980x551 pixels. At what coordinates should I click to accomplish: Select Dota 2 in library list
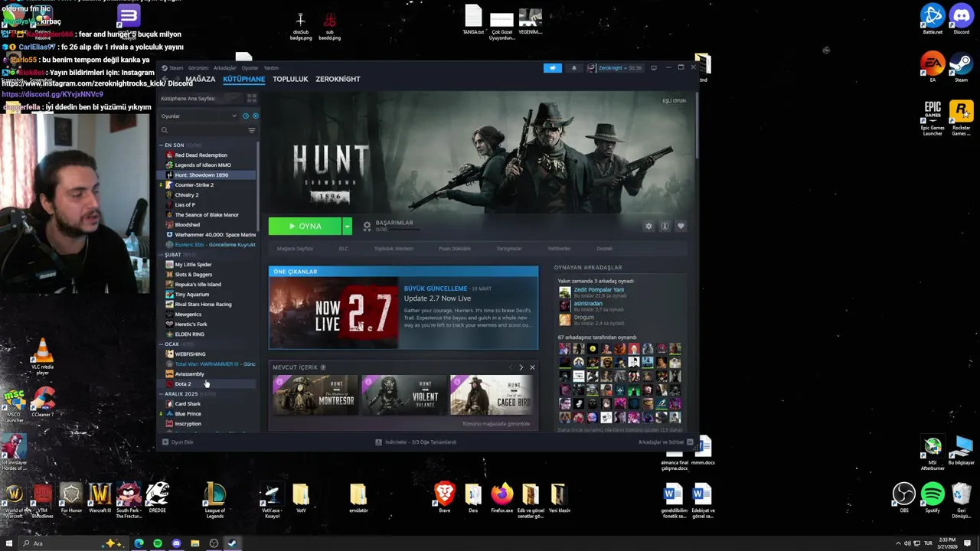point(182,384)
